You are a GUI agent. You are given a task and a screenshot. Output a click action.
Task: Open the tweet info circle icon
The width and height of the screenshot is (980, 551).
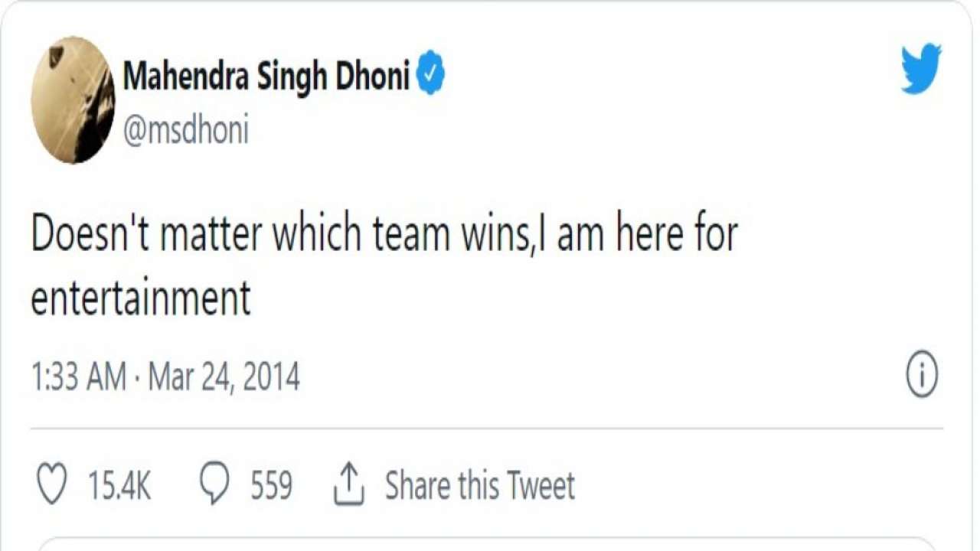pos(922,377)
